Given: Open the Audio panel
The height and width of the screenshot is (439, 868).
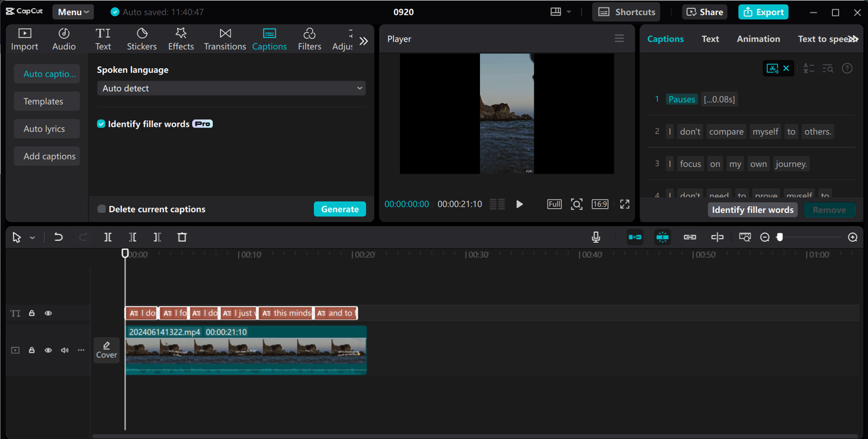Looking at the screenshot, I should click(64, 39).
